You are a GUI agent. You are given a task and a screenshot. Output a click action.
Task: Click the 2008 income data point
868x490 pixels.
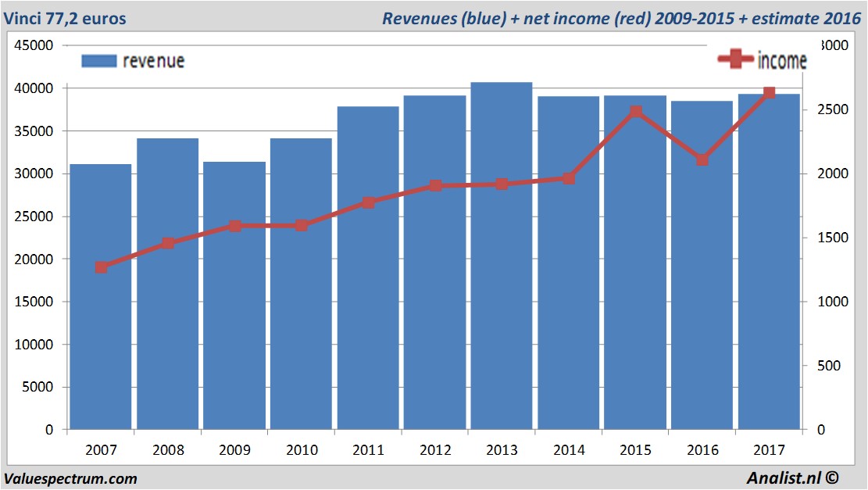coord(168,243)
